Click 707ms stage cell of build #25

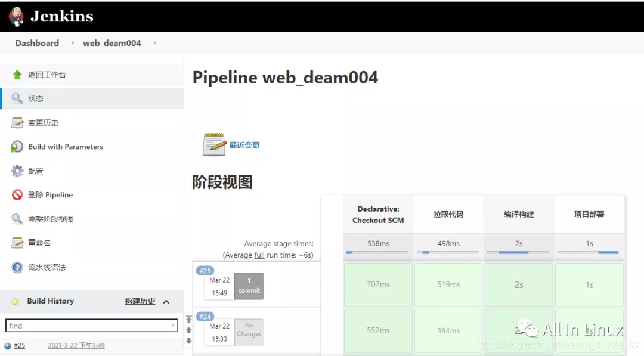pos(378,284)
